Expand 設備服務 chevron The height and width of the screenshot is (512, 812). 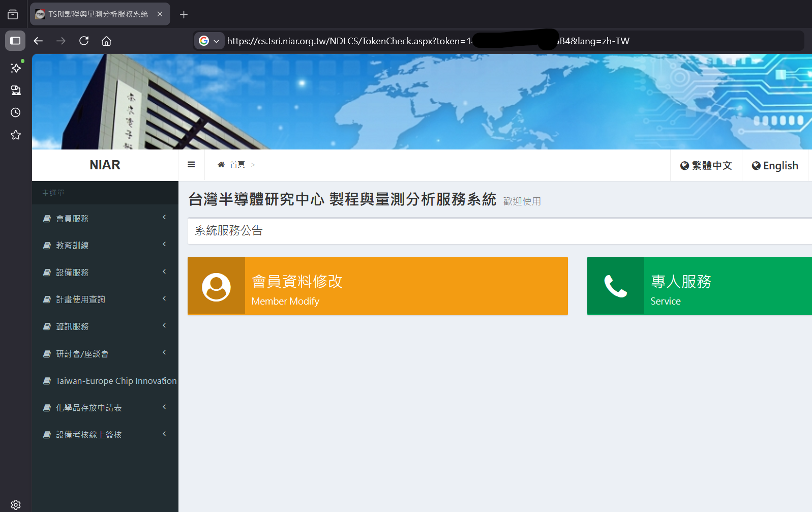pos(164,272)
